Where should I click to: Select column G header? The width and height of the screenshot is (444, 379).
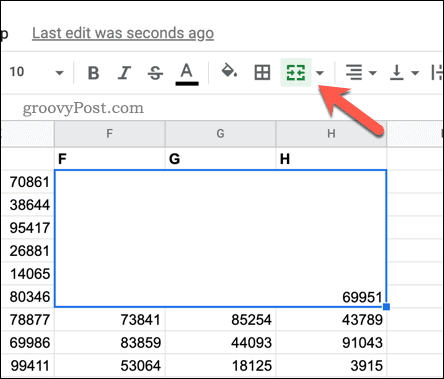point(220,134)
